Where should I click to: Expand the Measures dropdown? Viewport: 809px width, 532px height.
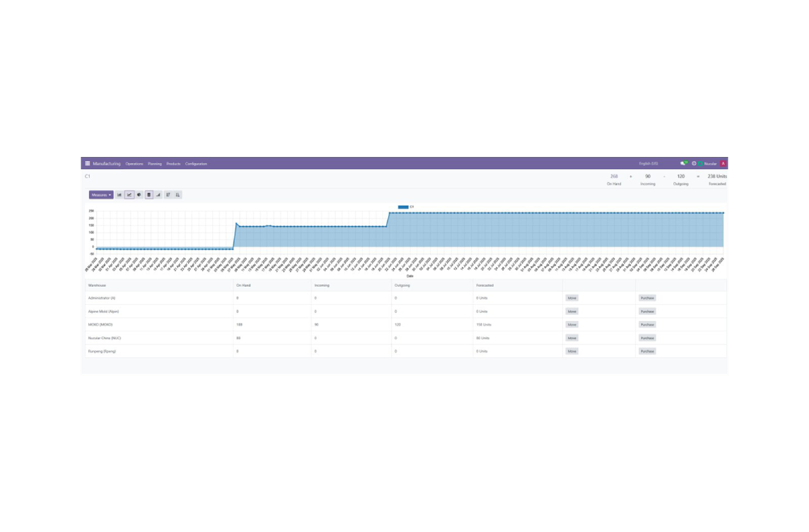[101, 195]
